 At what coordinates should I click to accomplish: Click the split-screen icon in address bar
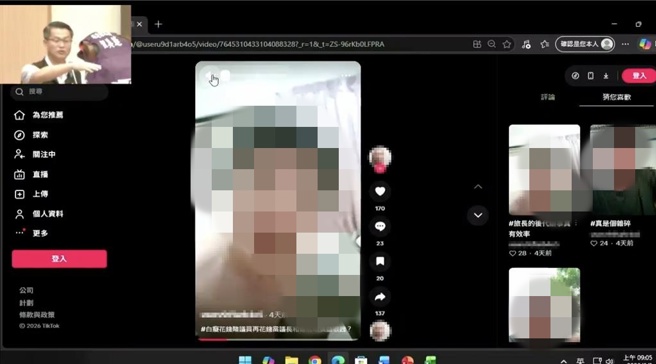tap(477, 44)
